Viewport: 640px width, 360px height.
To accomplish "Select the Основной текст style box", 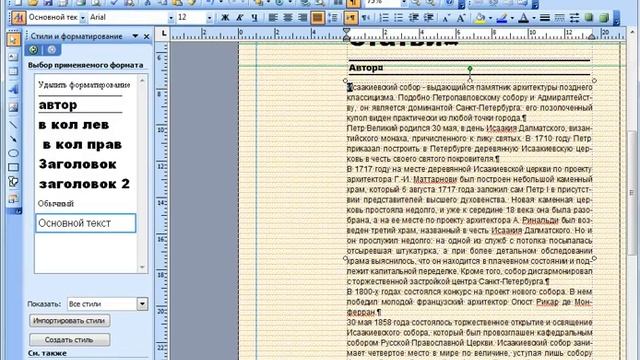I will click(85, 223).
